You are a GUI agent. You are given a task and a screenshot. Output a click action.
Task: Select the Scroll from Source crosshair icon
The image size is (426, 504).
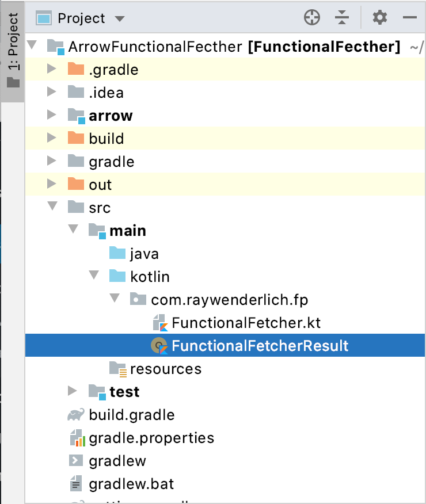(x=312, y=17)
